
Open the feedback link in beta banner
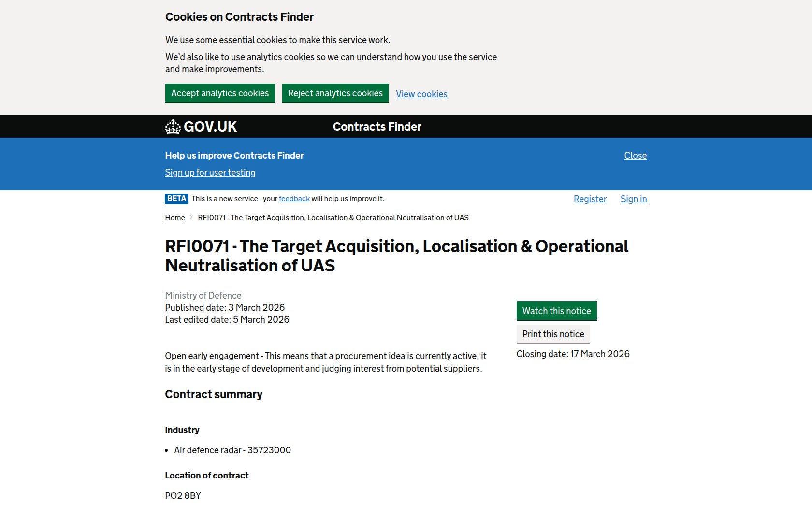tap(294, 199)
